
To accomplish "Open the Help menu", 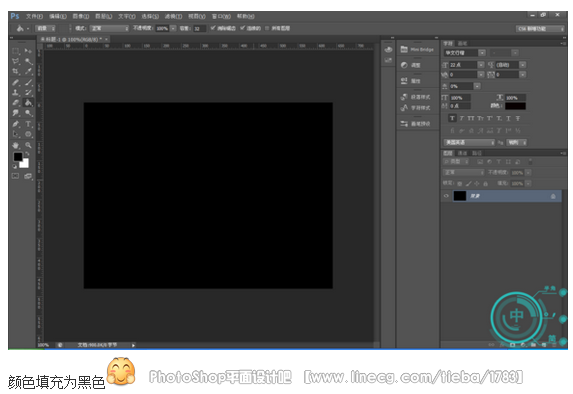I will pos(246,16).
